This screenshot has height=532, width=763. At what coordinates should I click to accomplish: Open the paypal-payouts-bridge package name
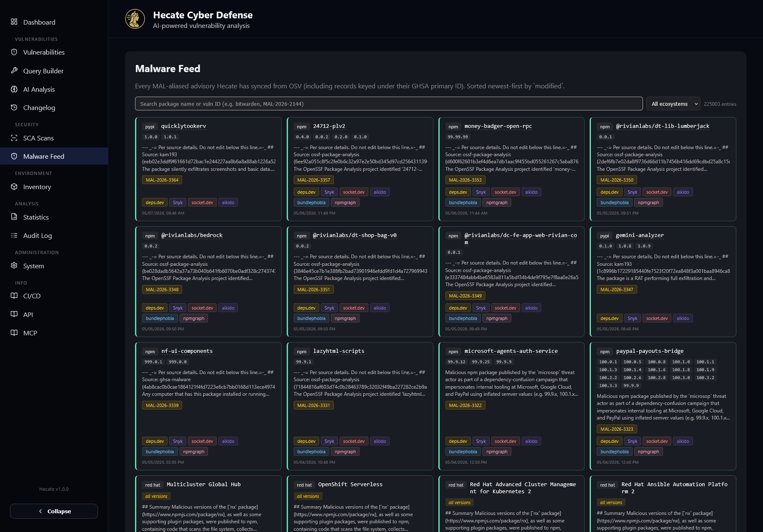click(x=650, y=351)
